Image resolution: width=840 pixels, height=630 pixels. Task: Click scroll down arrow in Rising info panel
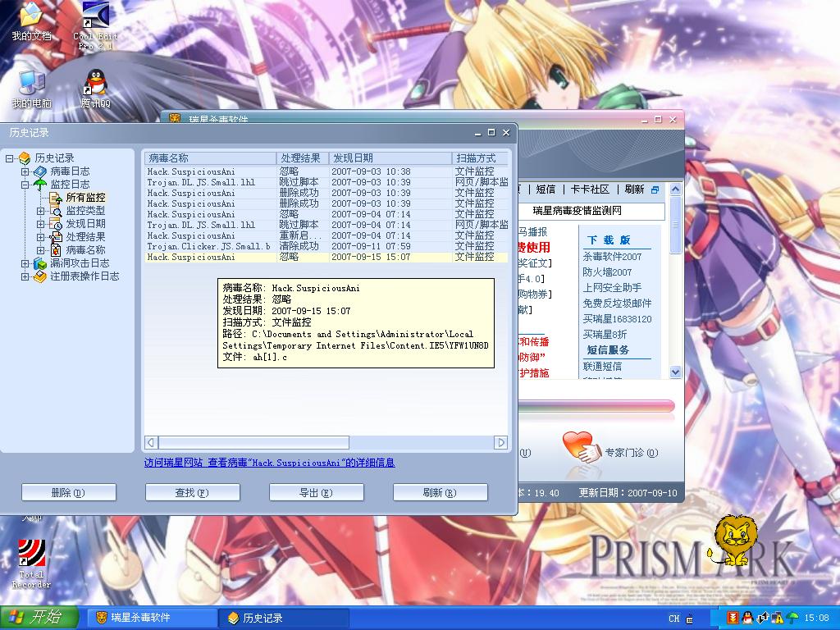(676, 372)
